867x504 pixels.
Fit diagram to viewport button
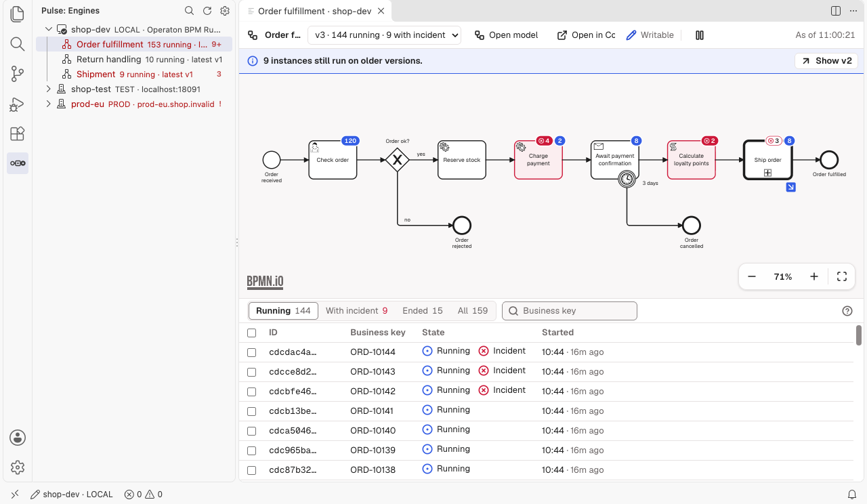[x=842, y=276]
